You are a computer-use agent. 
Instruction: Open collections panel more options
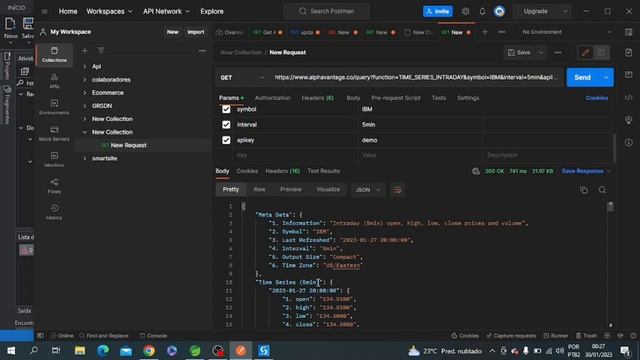click(202, 51)
